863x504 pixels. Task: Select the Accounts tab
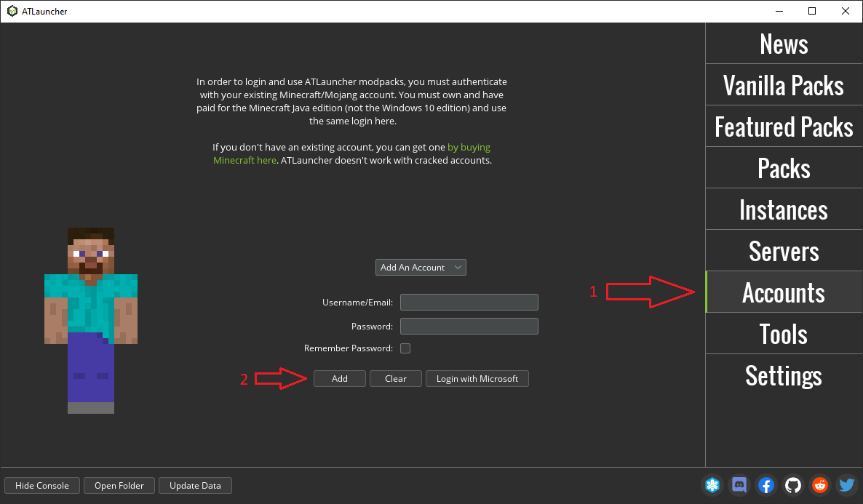784,292
